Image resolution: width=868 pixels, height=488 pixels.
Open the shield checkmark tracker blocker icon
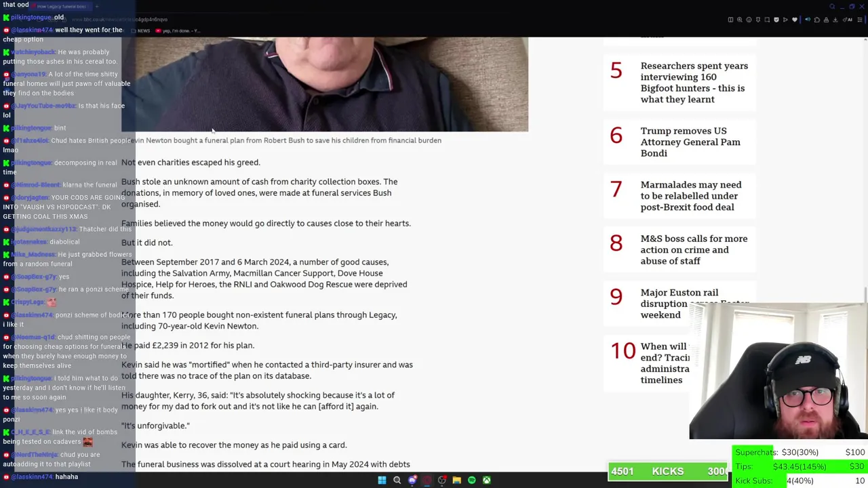coord(776,20)
